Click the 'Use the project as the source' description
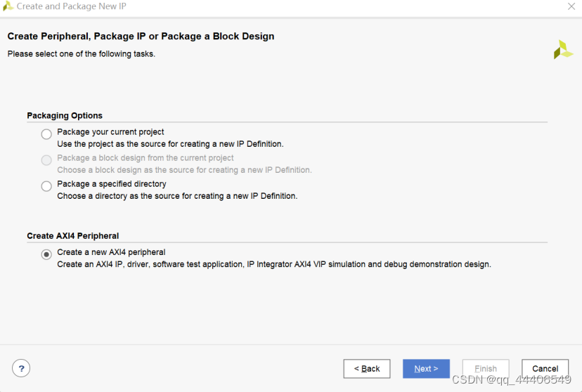The height and width of the screenshot is (392, 582). click(170, 144)
